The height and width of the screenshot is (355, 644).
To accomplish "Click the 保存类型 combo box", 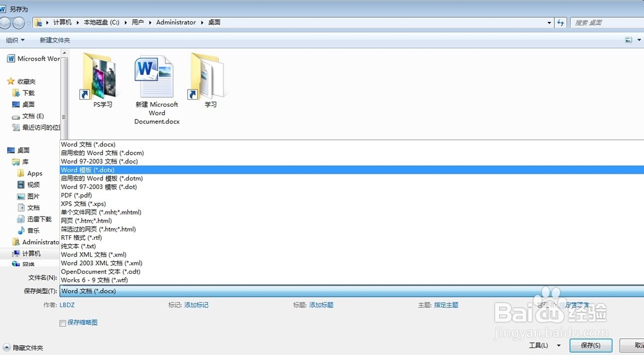I will click(x=352, y=291).
